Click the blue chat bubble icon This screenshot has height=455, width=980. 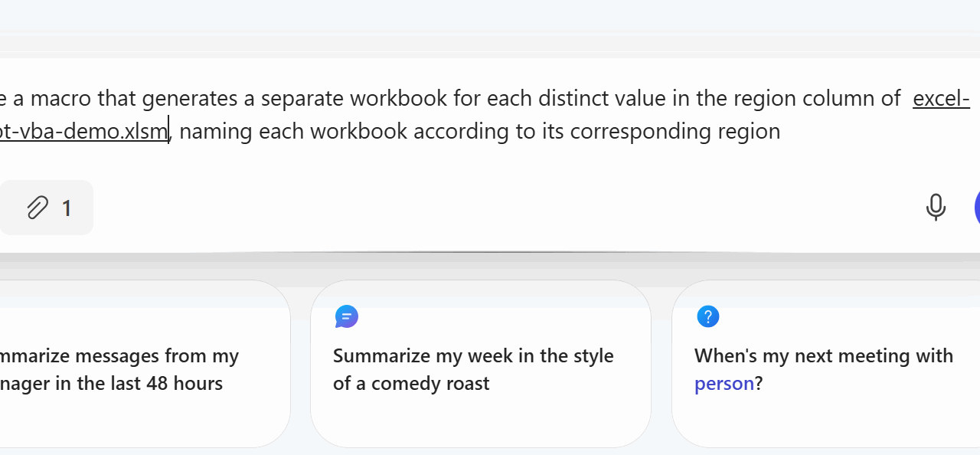pos(347,316)
